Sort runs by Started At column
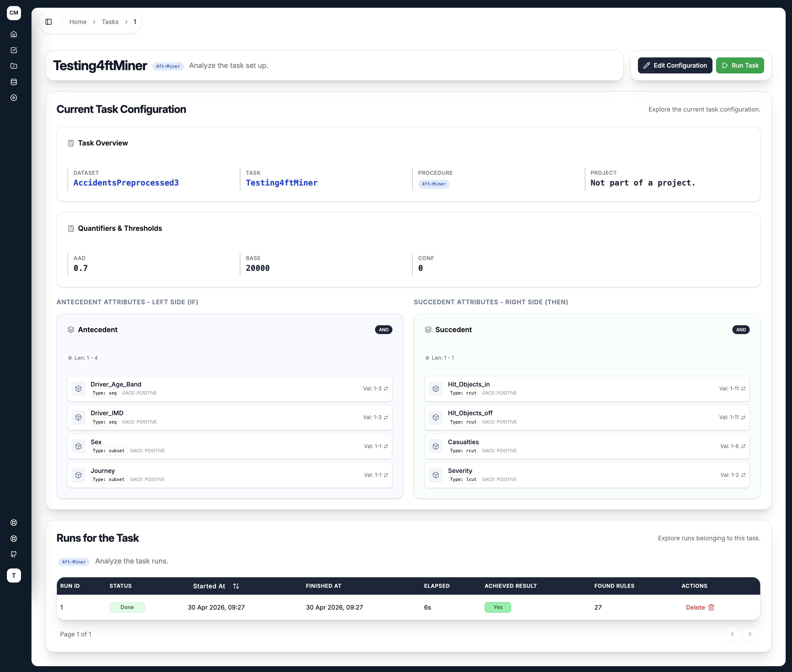792x672 pixels. pos(216,586)
